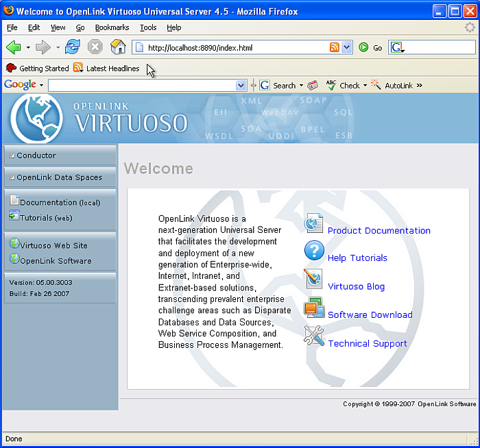Open the Documentation (local) sidebar link
480x448 pixels.
[60, 203]
